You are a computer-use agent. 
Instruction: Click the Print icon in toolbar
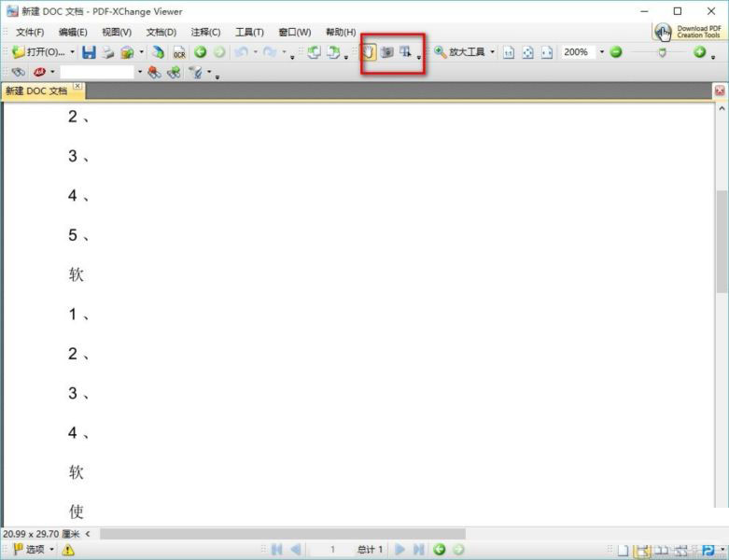(x=108, y=52)
